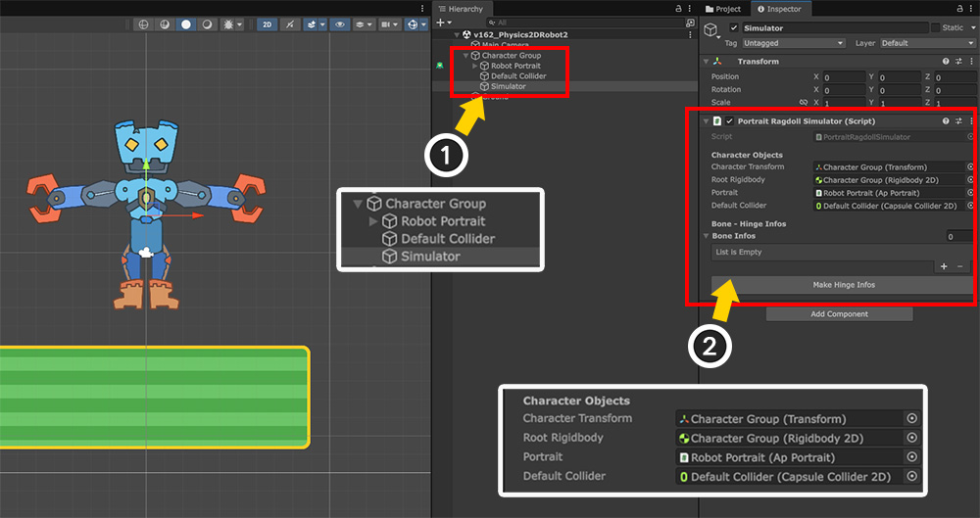980x518 pixels.
Task: Click the scene lighting toggle icon
Action: tap(290, 24)
